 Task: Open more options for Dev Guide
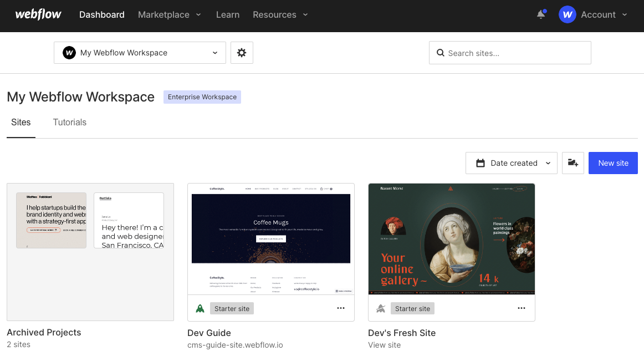coord(341,308)
